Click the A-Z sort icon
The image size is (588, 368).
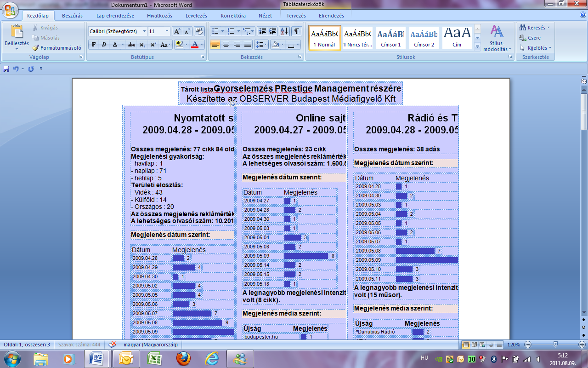pos(284,31)
